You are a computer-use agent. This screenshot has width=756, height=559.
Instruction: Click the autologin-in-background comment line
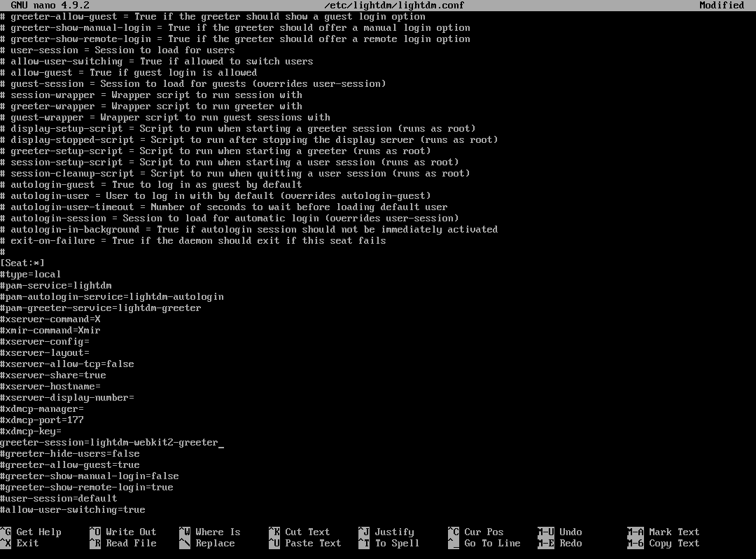248,229
